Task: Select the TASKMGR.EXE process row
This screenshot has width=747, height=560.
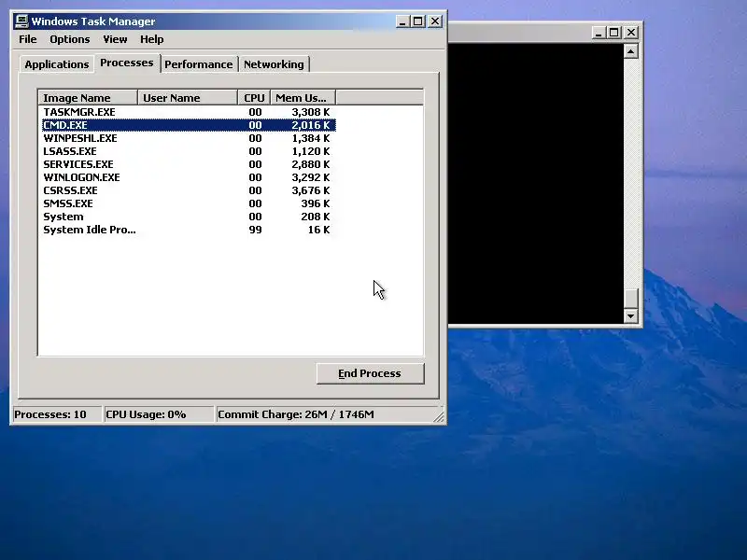Action: coord(189,112)
